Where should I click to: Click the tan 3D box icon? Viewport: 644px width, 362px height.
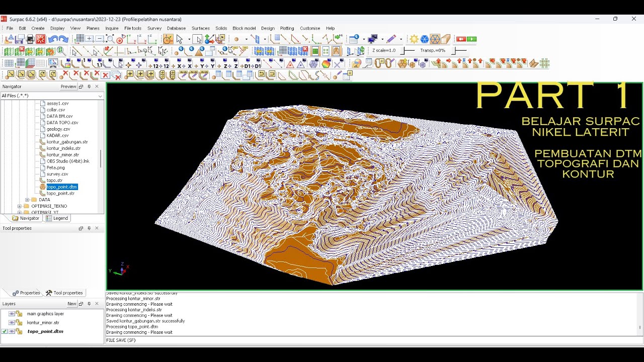point(445,39)
